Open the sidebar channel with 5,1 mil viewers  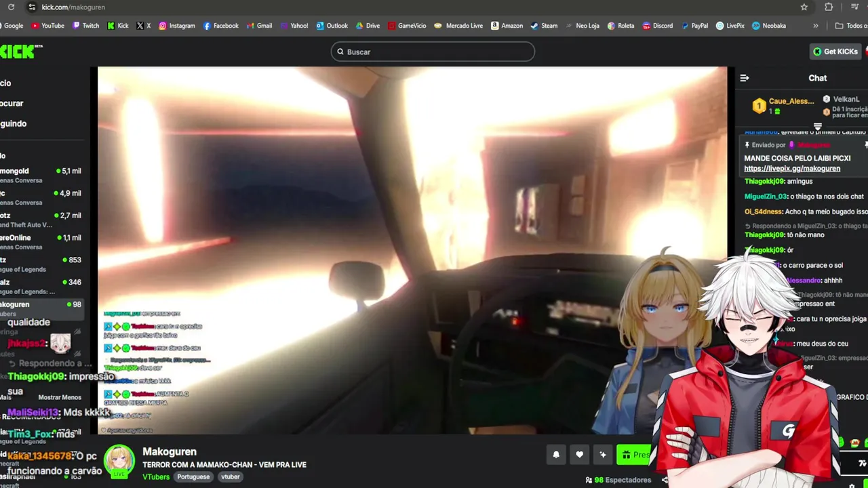[42, 176]
